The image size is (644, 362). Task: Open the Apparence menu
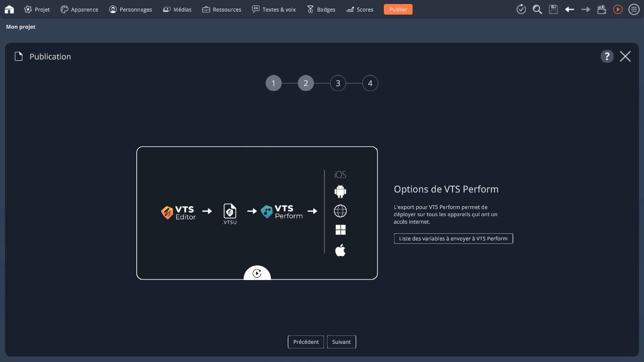79,9
